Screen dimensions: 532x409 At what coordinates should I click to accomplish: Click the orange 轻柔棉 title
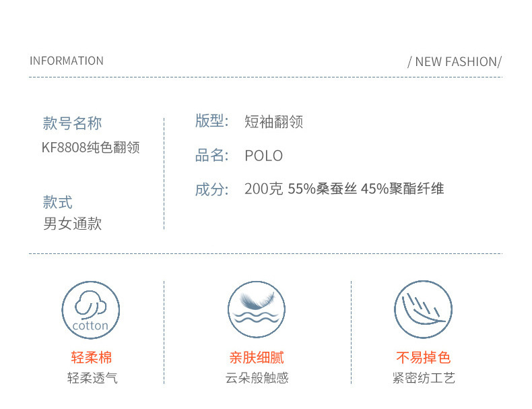point(91,358)
